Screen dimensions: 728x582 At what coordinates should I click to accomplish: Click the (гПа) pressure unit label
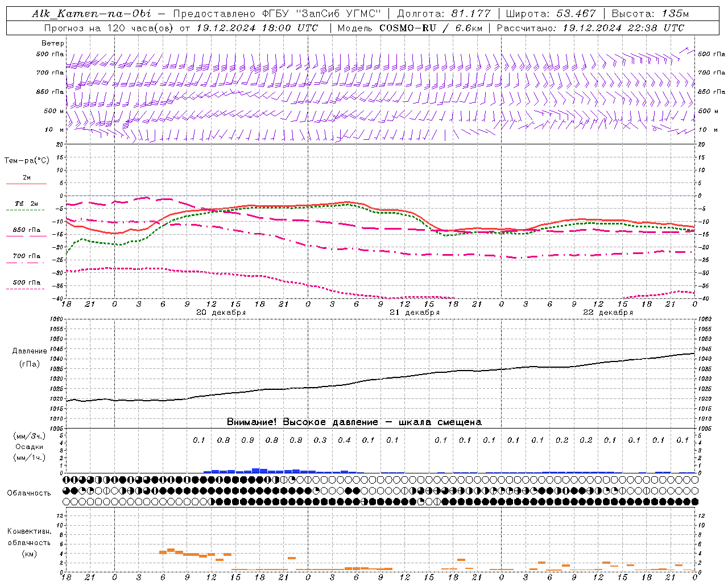pyautogui.click(x=29, y=364)
